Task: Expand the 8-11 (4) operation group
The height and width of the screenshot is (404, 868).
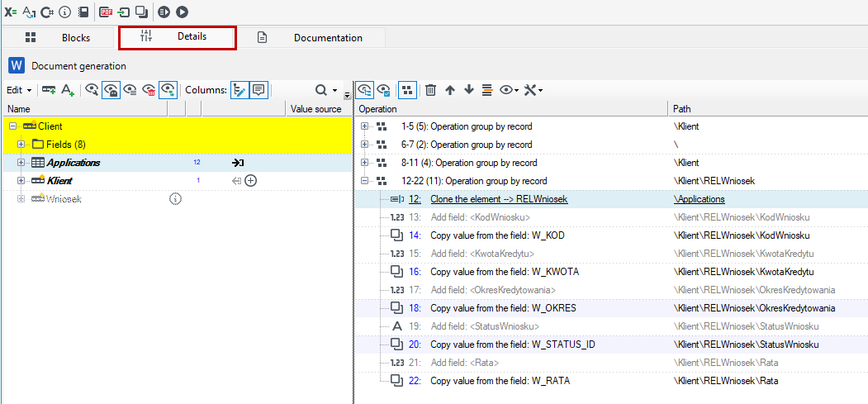Action: pyautogui.click(x=364, y=163)
